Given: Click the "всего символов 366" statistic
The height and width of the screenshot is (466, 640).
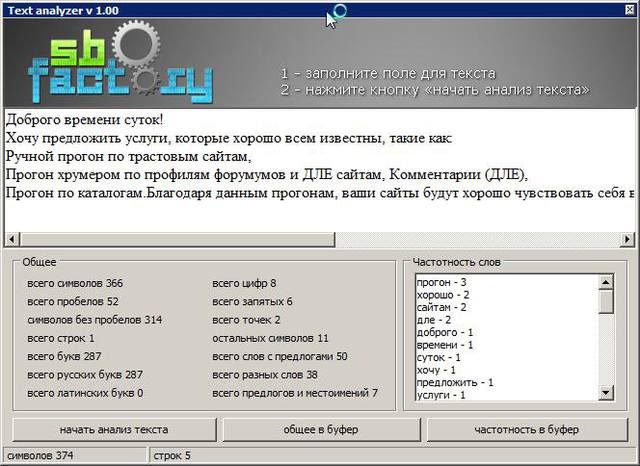Looking at the screenshot, I should (75, 283).
